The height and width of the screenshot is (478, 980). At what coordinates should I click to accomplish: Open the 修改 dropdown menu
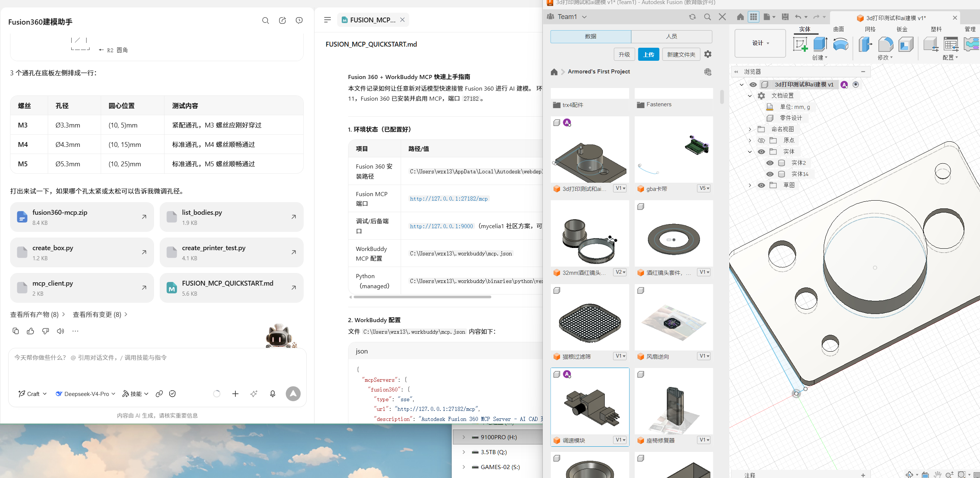885,57
